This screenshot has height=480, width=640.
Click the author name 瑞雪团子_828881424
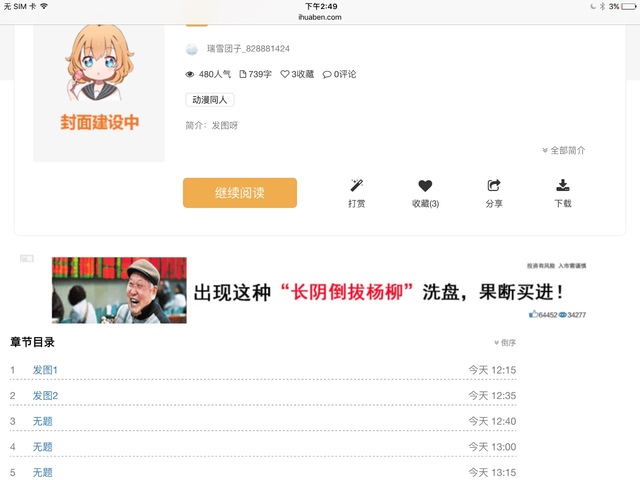pos(248,48)
